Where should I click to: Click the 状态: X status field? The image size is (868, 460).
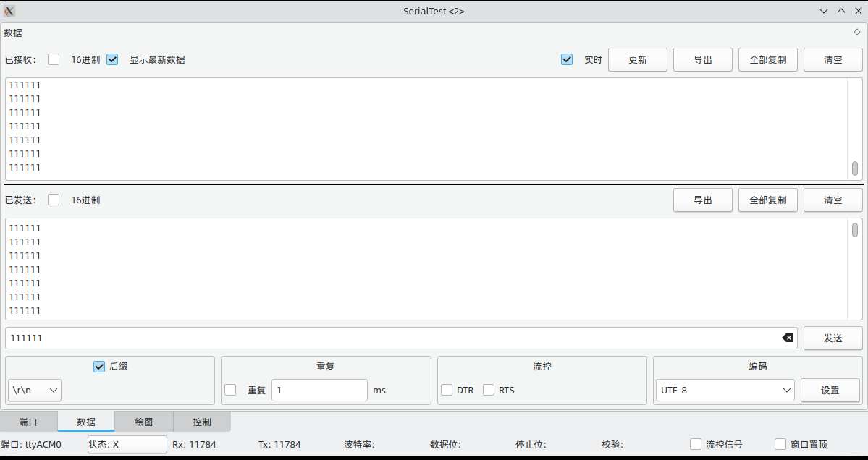(127, 444)
